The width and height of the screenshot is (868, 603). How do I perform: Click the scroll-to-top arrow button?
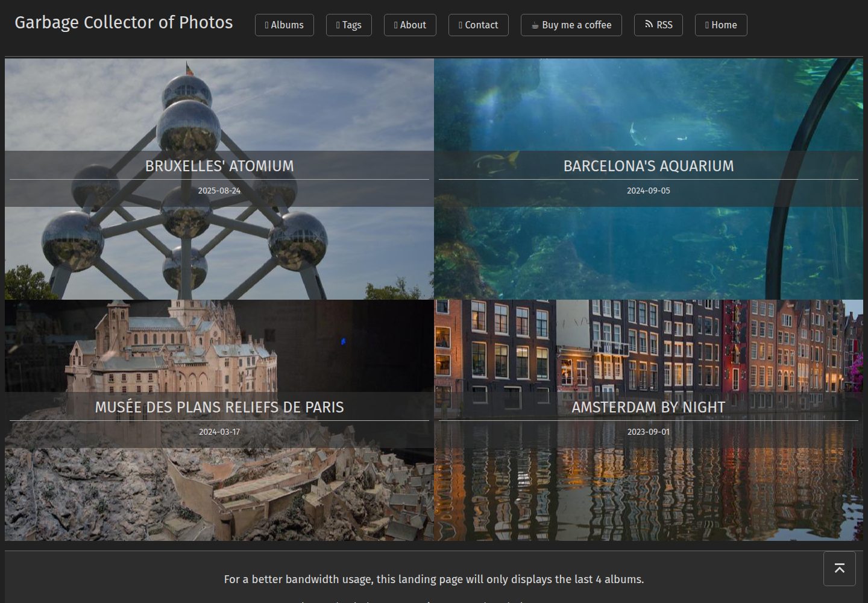(x=840, y=569)
